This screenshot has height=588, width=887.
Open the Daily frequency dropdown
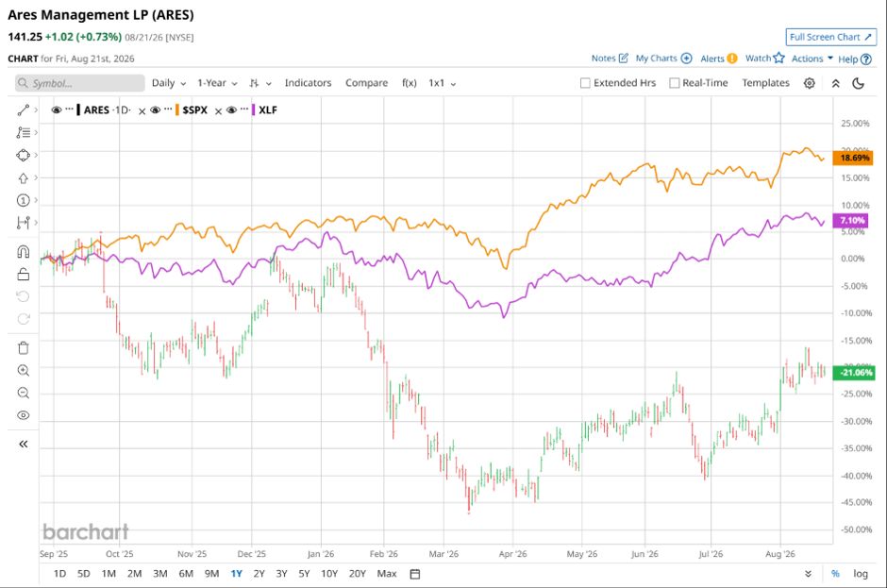169,83
